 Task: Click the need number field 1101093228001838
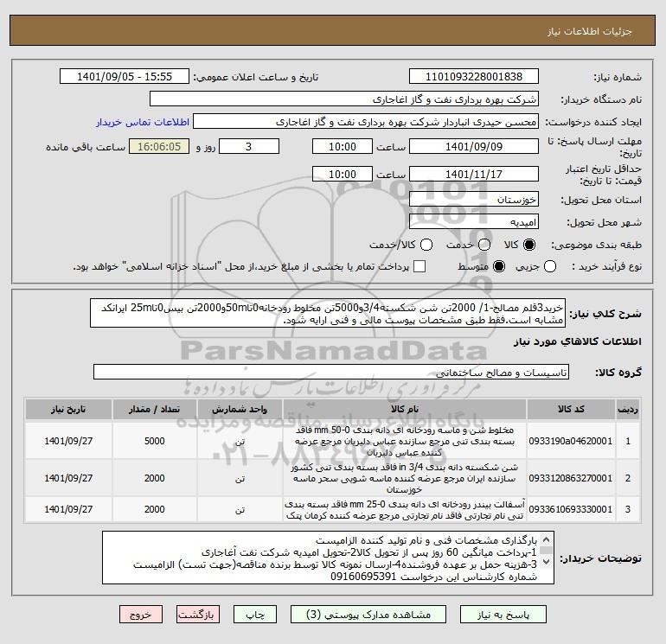click(474, 77)
